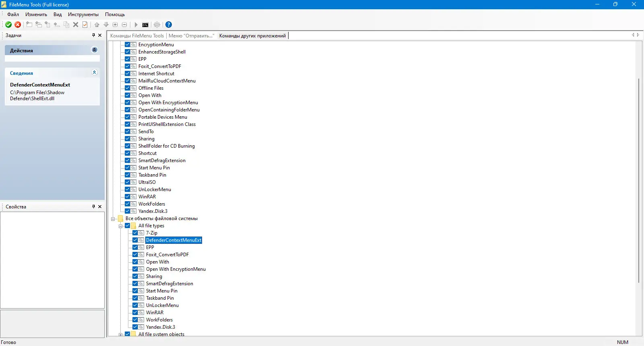Close the Свойства panel

click(100, 206)
